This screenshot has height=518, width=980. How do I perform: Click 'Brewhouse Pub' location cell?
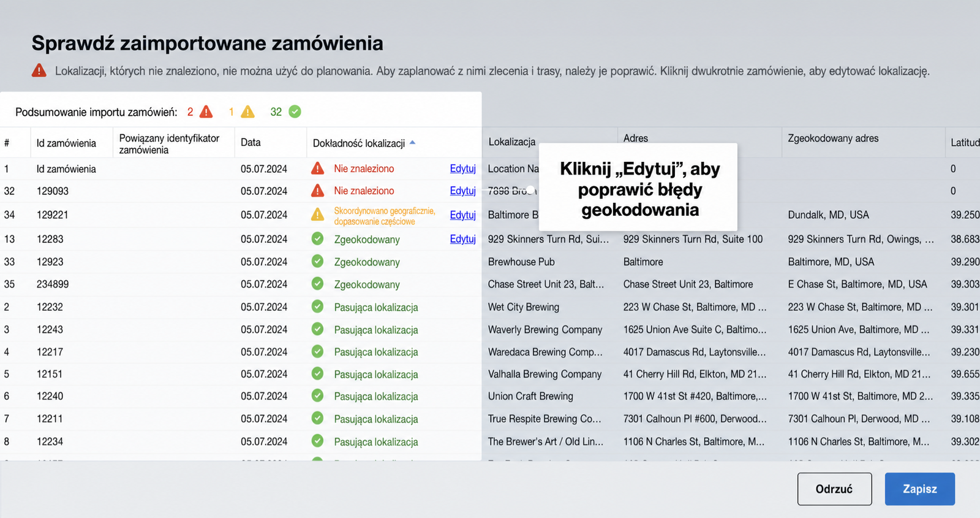[521, 262]
